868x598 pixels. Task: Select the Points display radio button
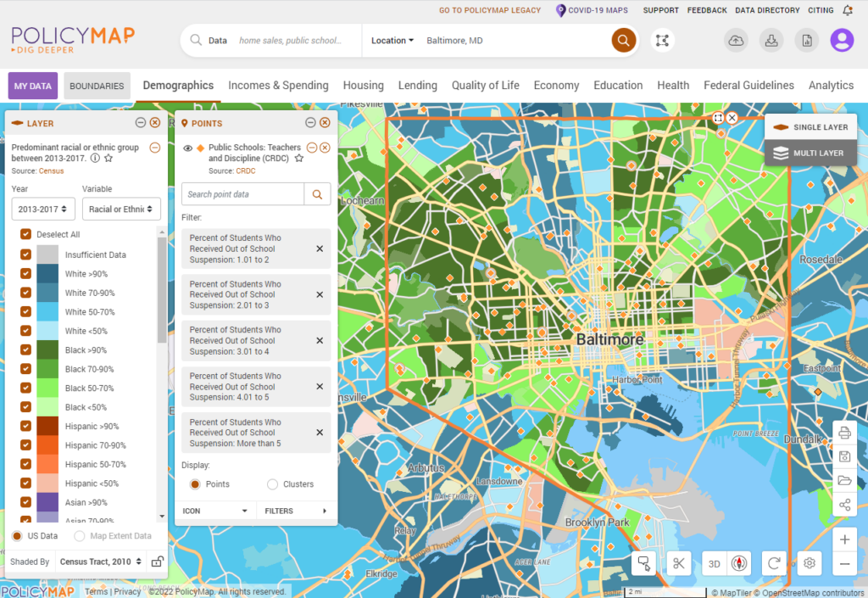(195, 484)
